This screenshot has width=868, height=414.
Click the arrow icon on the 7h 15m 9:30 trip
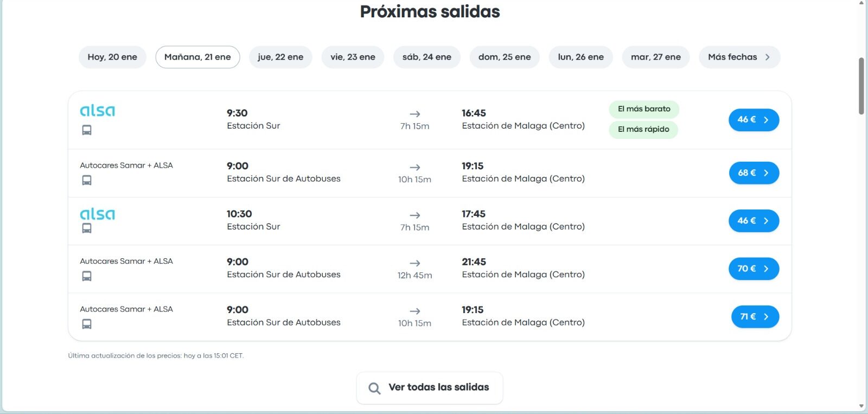click(415, 114)
